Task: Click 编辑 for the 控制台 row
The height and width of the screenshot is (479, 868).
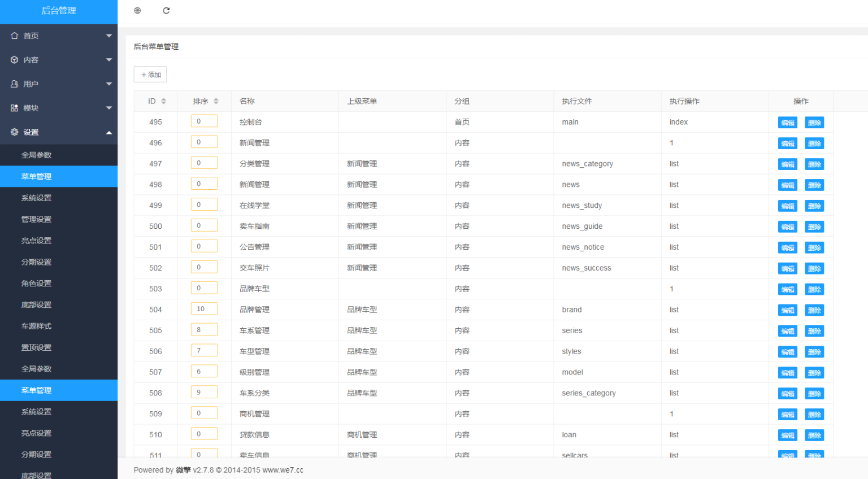Action: (x=787, y=122)
